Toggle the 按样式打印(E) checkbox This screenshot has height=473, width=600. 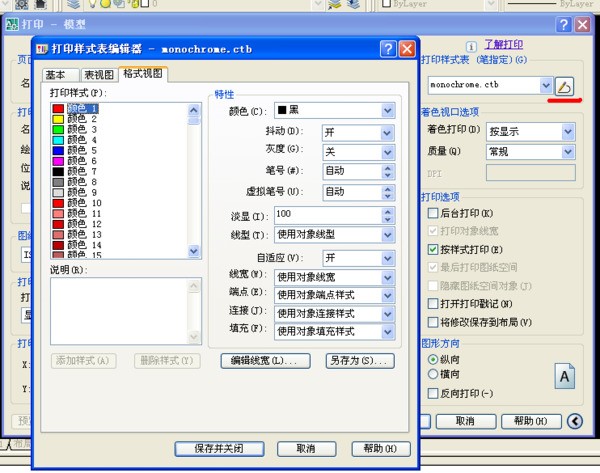[433, 250]
